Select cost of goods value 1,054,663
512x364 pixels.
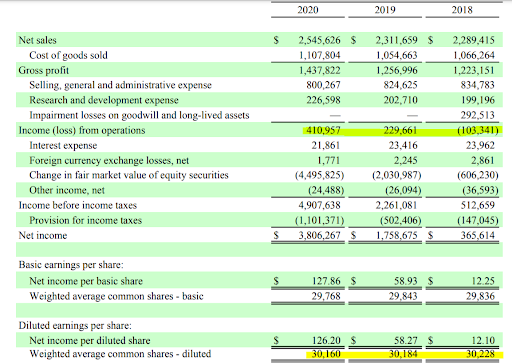397,55
